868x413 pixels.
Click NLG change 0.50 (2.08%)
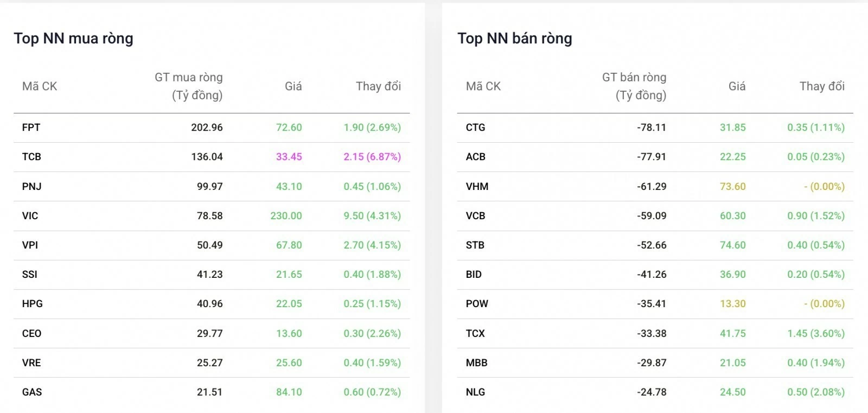coord(816,392)
